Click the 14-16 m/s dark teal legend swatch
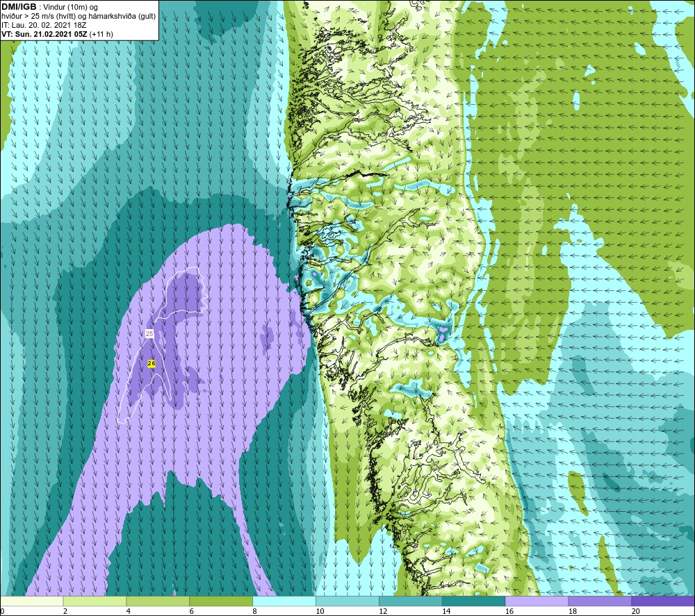The image size is (695, 616). [x=473, y=601]
